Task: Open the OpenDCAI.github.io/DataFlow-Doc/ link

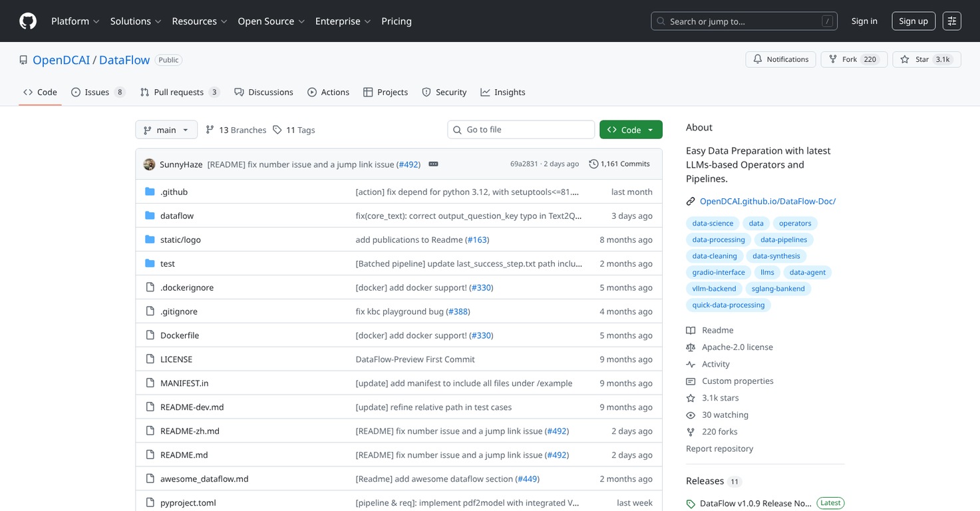Action: point(768,200)
